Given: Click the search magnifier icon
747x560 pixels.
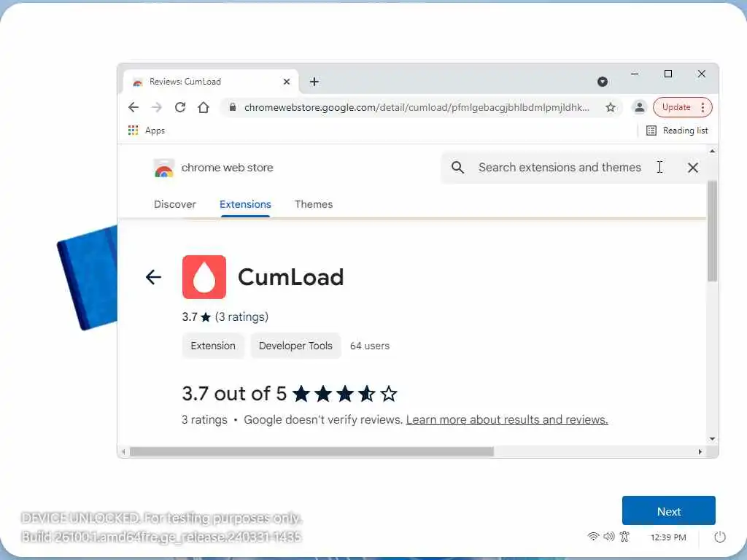Looking at the screenshot, I should click(457, 167).
